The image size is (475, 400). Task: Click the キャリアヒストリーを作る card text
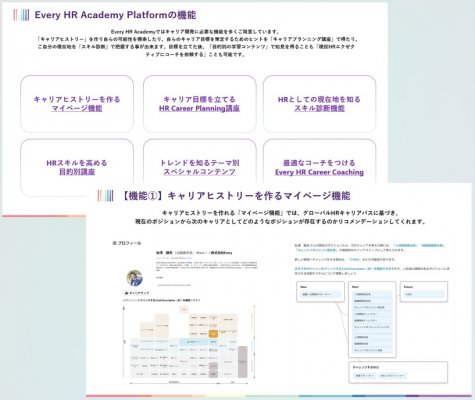(77, 99)
